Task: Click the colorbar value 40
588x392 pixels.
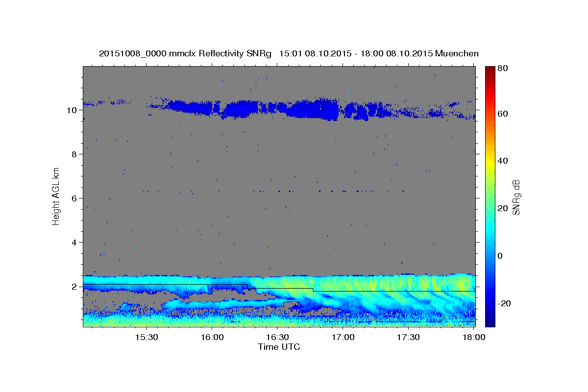Action: (503, 161)
